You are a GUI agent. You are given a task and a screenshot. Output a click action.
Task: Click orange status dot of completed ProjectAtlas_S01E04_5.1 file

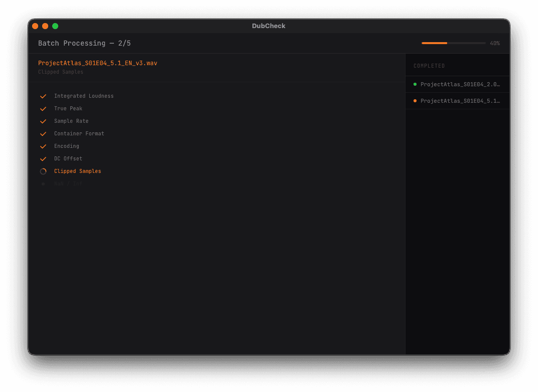415,101
